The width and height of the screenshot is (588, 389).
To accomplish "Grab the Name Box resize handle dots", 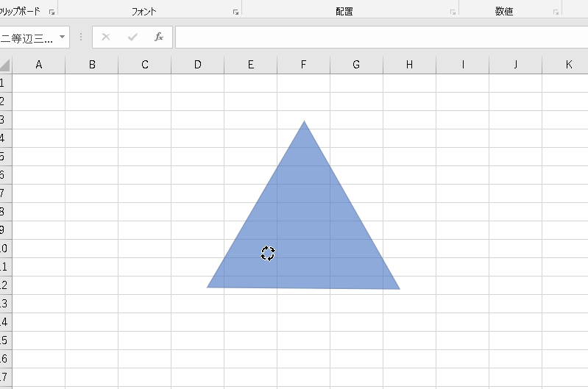I will coord(81,37).
